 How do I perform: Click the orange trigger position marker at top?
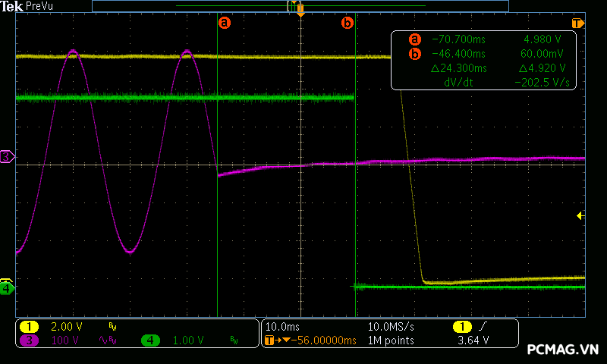(300, 12)
